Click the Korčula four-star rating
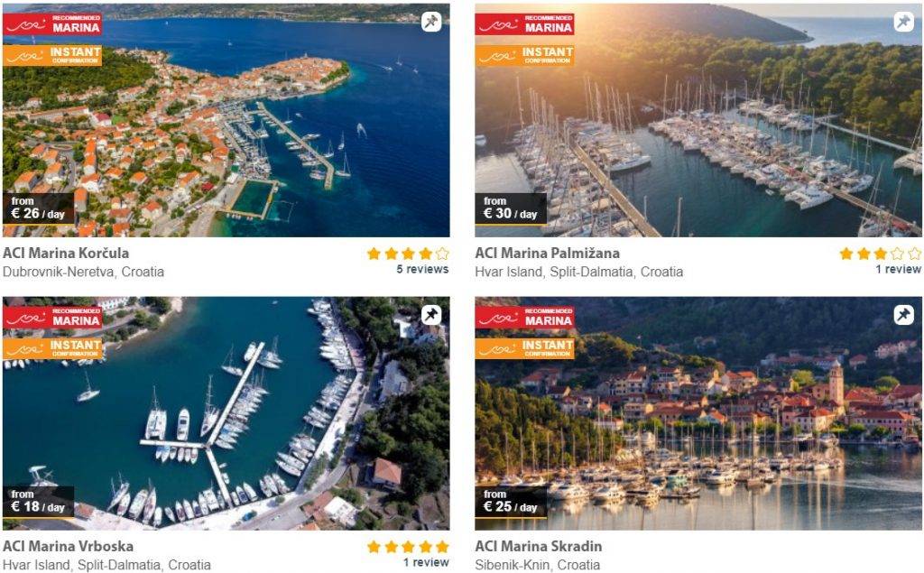Viewport: 924px width, 573px height. [408, 254]
